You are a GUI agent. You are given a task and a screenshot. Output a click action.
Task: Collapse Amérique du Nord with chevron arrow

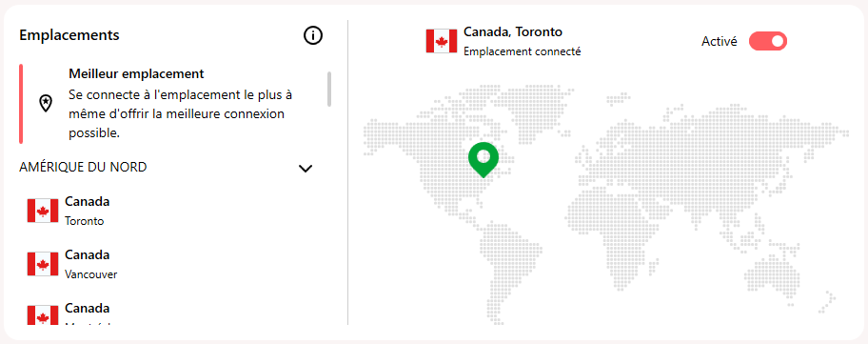(306, 169)
